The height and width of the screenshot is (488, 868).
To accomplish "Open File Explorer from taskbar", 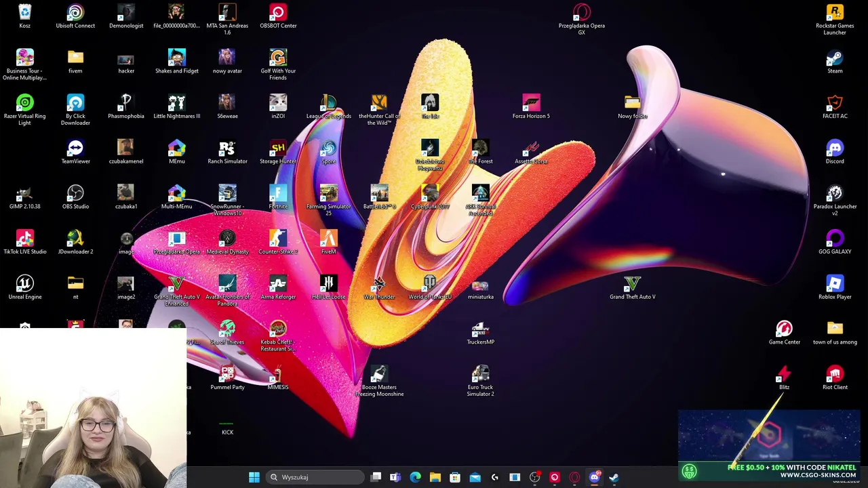I will point(435,477).
